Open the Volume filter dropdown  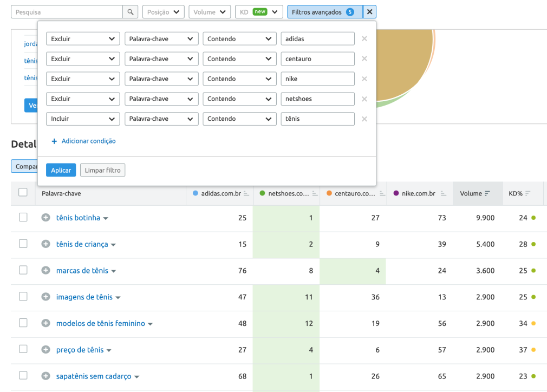[210, 12]
